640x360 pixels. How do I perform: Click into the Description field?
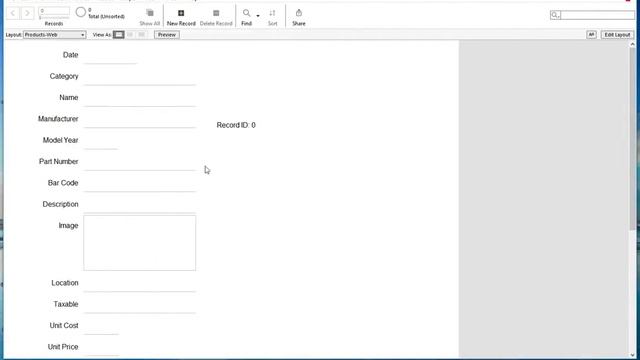[140, 205]
